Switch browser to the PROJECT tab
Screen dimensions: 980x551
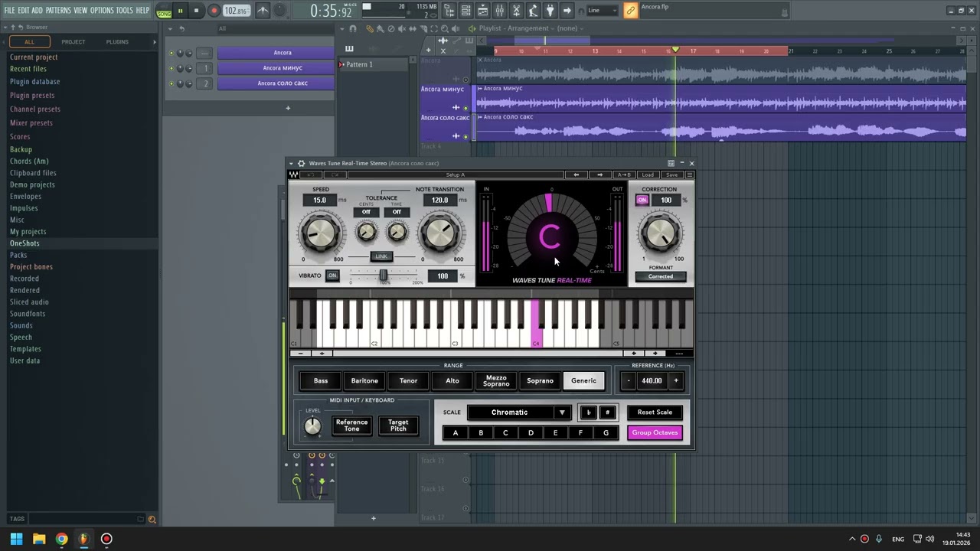point(73,41)
